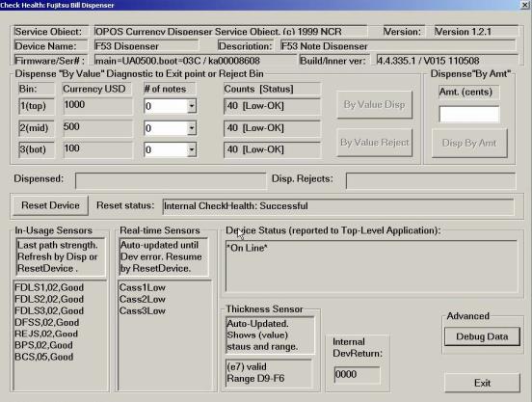Click the currency value 1000

point(97,105)
